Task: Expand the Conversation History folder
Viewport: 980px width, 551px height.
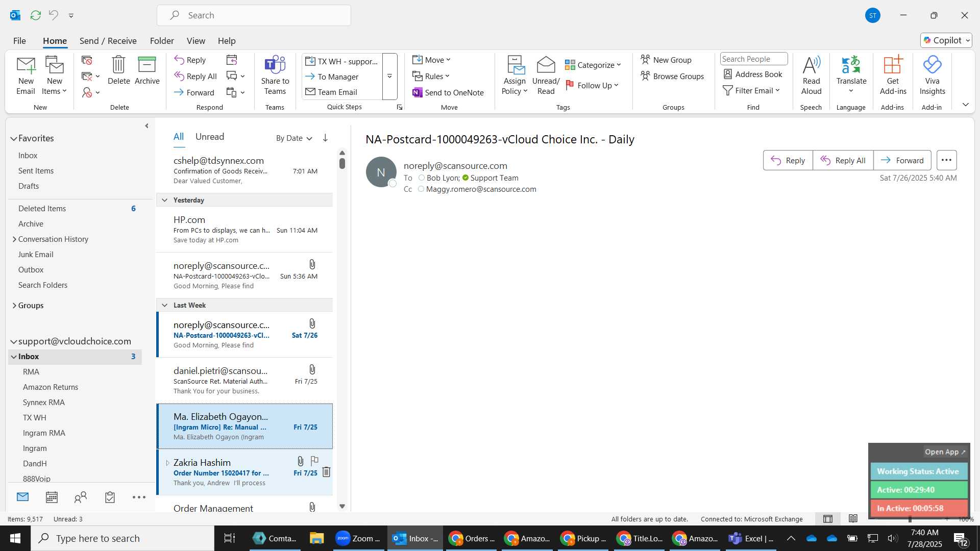Action: pos(14,239)
